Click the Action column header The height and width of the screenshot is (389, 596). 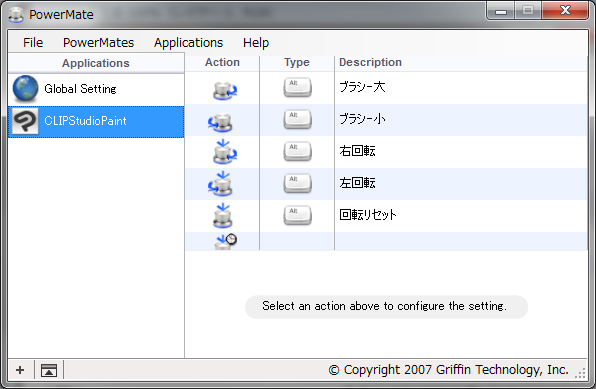pos(222,62)
